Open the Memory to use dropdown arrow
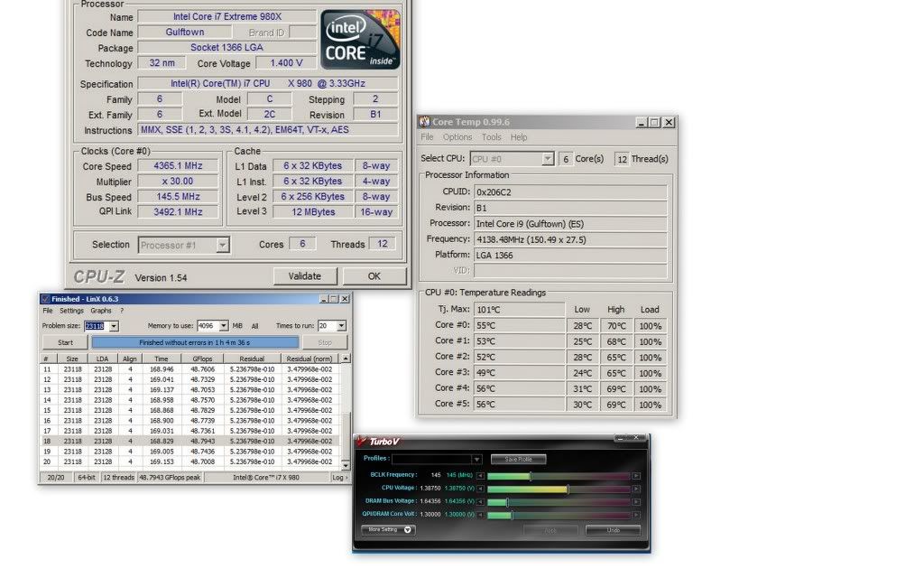Screen dimensions: 924x578 pyautogui.click(x=224, y=325)
